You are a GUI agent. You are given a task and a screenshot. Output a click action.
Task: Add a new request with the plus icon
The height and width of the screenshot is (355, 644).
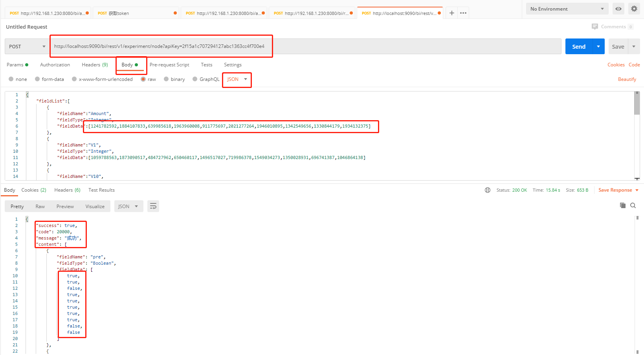451,13
